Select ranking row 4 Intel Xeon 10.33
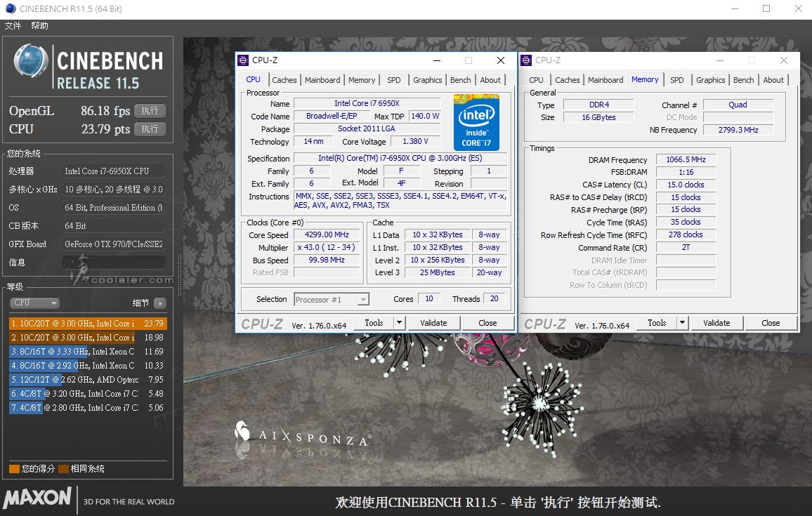This screenshot has width=812, height=516. click(88, 365)
